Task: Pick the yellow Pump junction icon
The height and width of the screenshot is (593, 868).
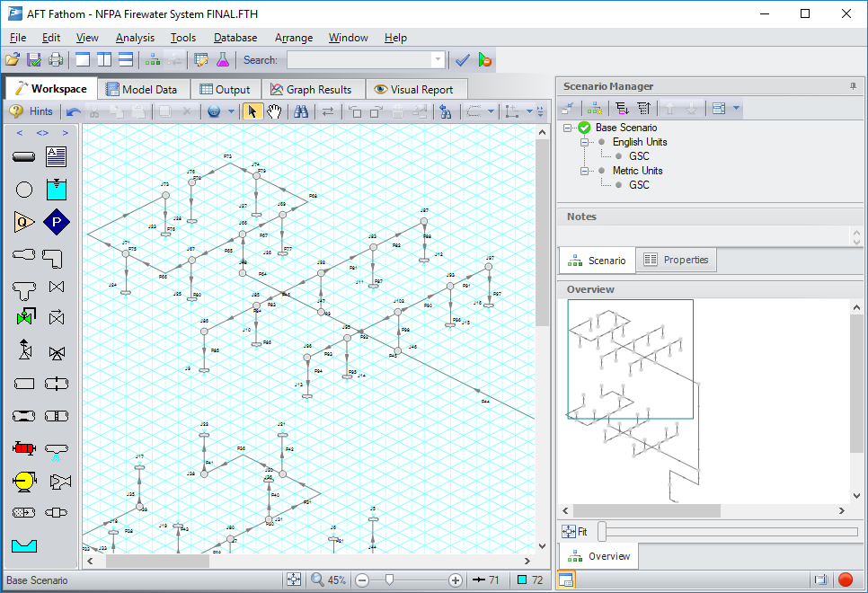Action: click(x=23, y=482)
